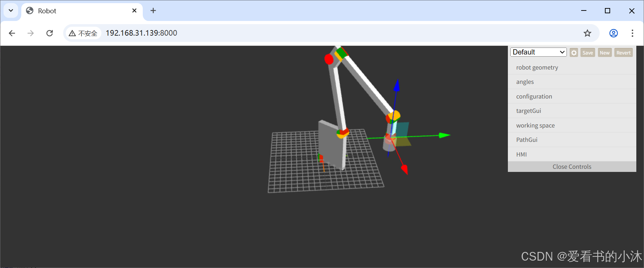
Task: Expand the HMI folder
Action: [x=572, y=154]
